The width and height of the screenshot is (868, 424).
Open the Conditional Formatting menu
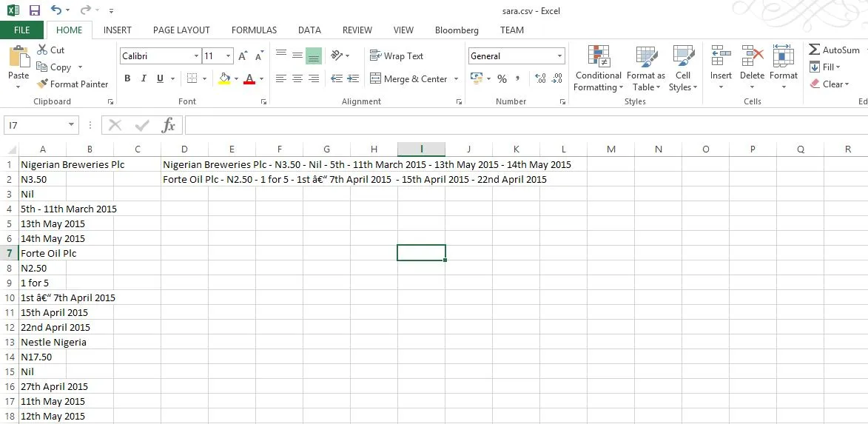pos(599,68)
